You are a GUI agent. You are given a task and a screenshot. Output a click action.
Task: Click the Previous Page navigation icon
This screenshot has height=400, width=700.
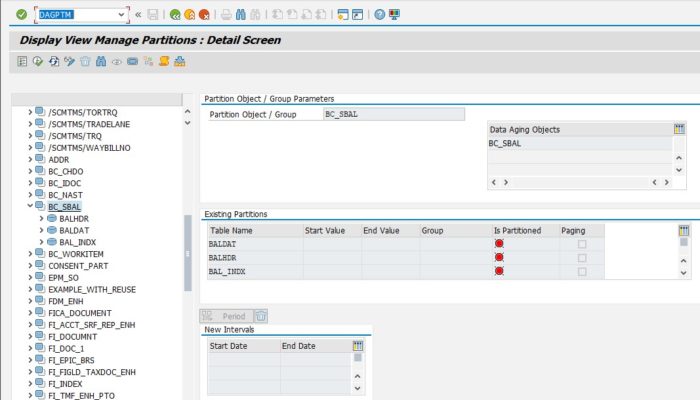tap(292, 15)
